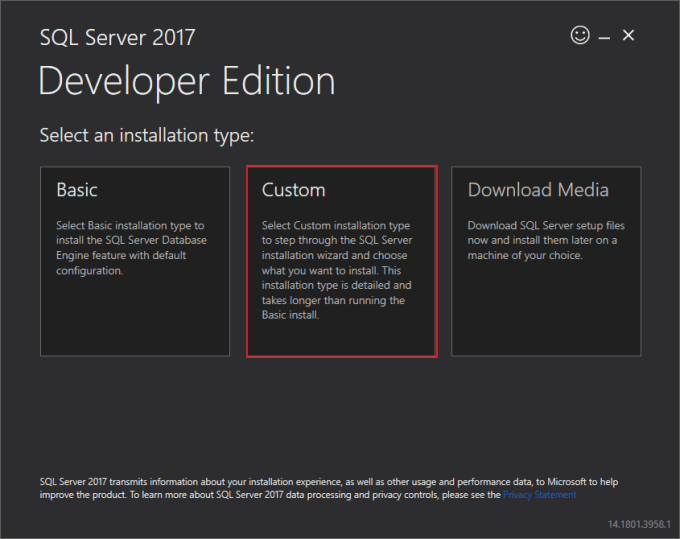Select the Basic installation type

pyautogui.click(x=135, y=261)
